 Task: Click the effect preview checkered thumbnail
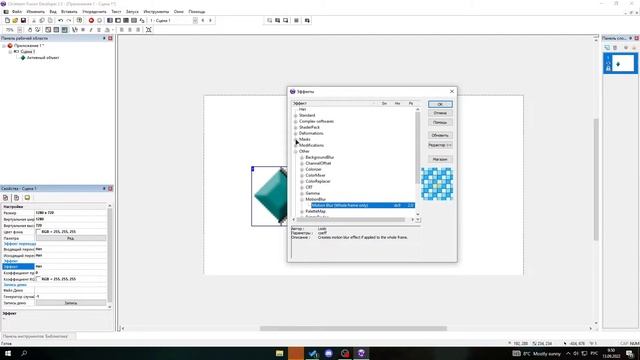(437, 184)
